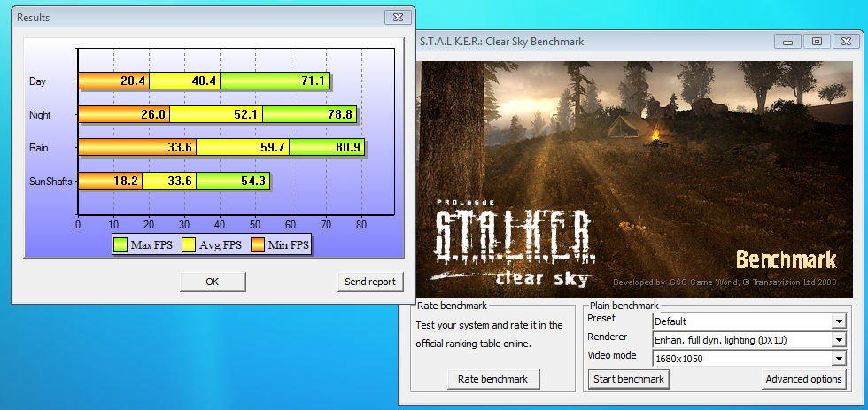Click the Rain row orange Min FPS bar
The image size is (868, 410).
[137, 148]
